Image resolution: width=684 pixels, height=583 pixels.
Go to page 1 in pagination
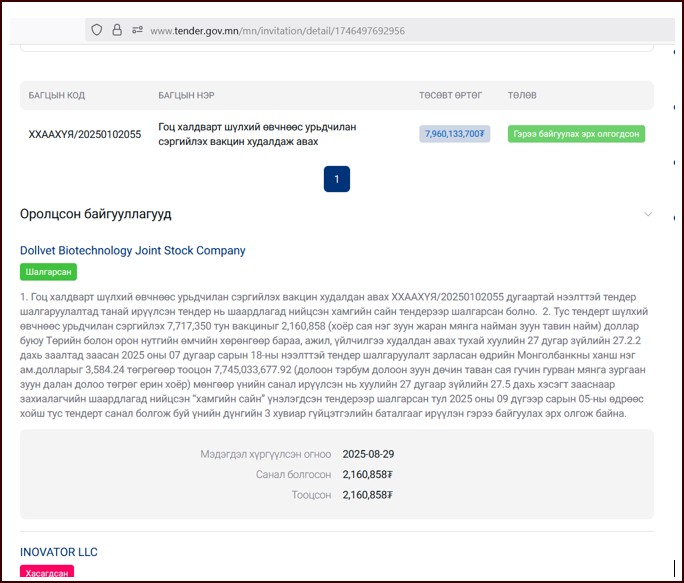337,179
